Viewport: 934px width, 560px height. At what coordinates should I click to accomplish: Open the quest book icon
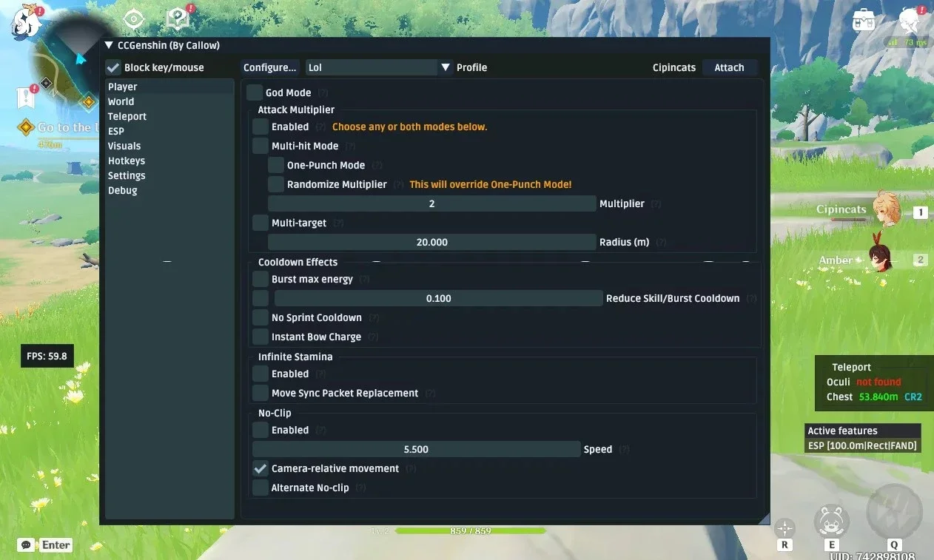pyautogui.click(x=178, y=18)
